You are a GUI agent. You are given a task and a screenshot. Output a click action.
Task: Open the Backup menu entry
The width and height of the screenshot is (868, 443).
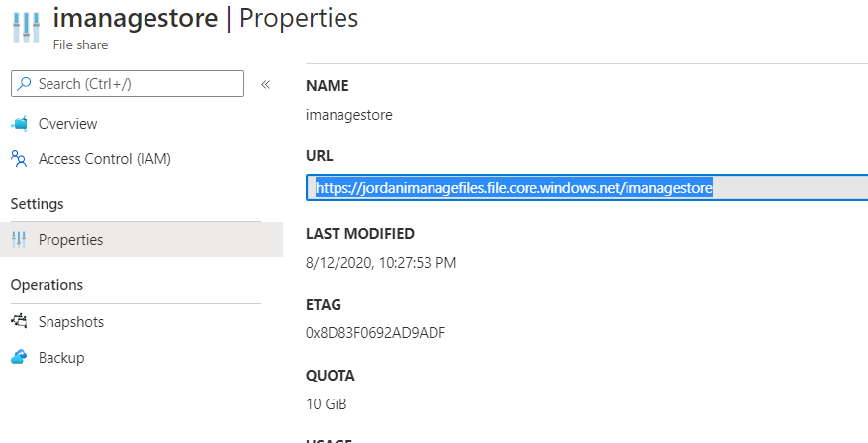click(x=61, y=358)
